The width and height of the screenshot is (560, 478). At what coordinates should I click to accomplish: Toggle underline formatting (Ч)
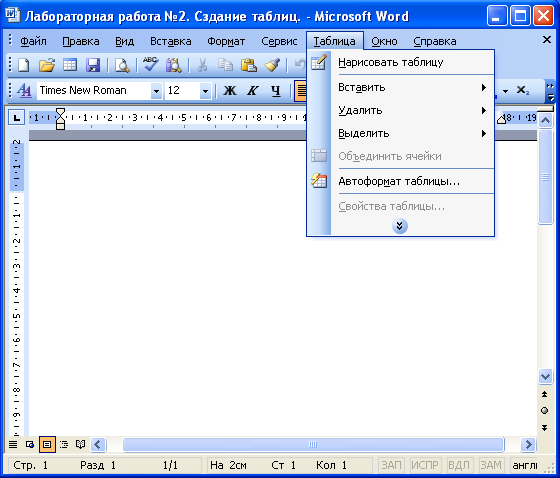tap(275, 91)
